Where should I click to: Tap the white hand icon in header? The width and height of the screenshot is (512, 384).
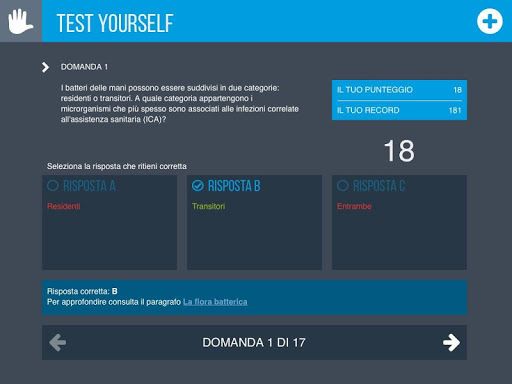(x=21, y=21)
